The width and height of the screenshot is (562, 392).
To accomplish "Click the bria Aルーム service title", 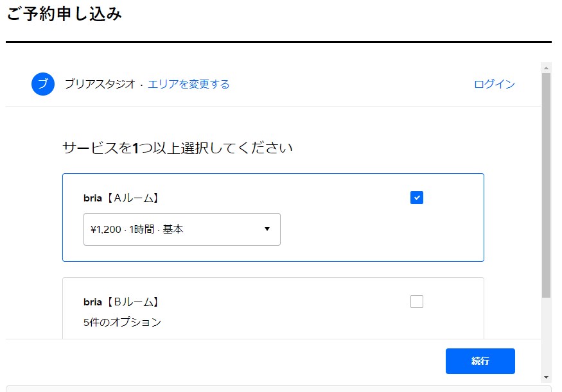I will point(121,198).
